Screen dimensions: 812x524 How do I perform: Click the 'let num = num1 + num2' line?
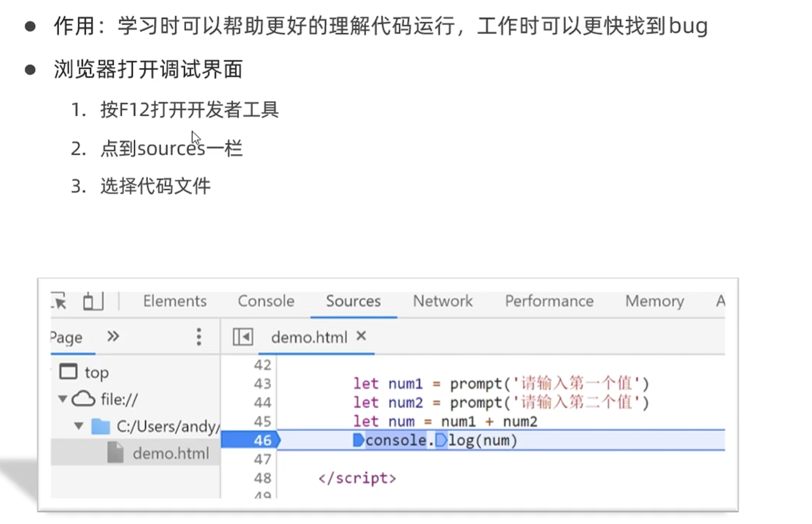coord(445,422)
